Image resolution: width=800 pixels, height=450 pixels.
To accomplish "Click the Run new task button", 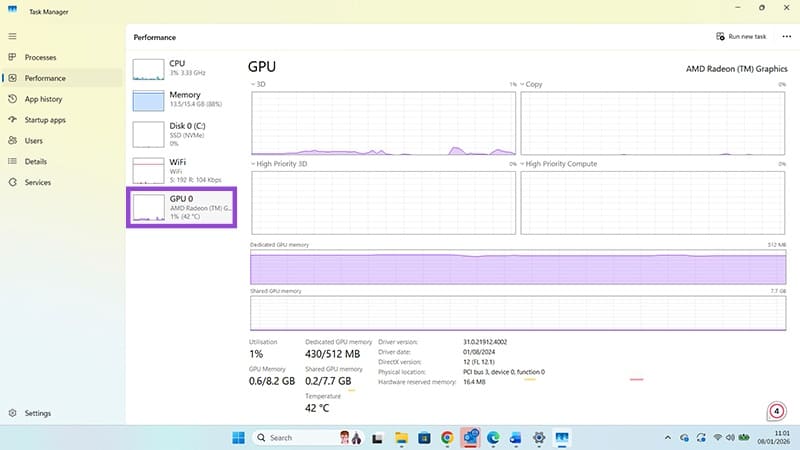I will click(x=741, y=36).
